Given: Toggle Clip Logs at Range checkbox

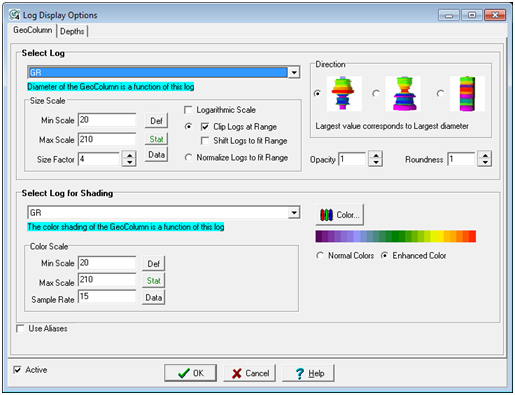Looking at the screenshot, I should [x=205, y=127].
